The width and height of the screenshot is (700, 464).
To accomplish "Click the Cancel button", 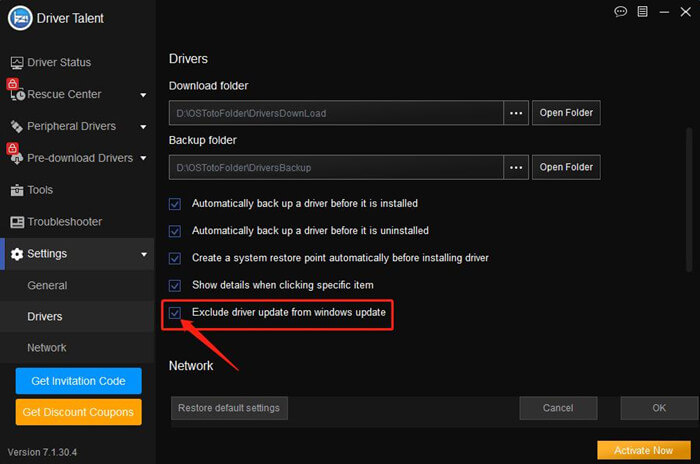I will [558, 408].
